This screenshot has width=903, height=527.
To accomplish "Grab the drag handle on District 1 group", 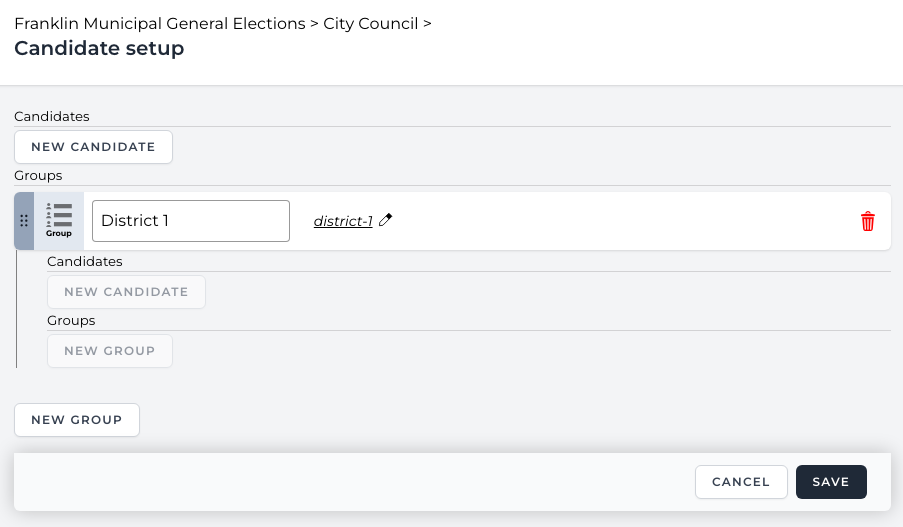I will [x=24, y=221].
